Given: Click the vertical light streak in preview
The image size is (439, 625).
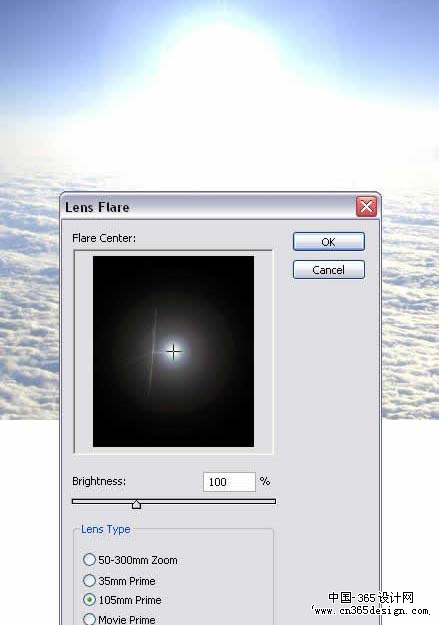Looking at the screenshot, I should pos(153,352).
